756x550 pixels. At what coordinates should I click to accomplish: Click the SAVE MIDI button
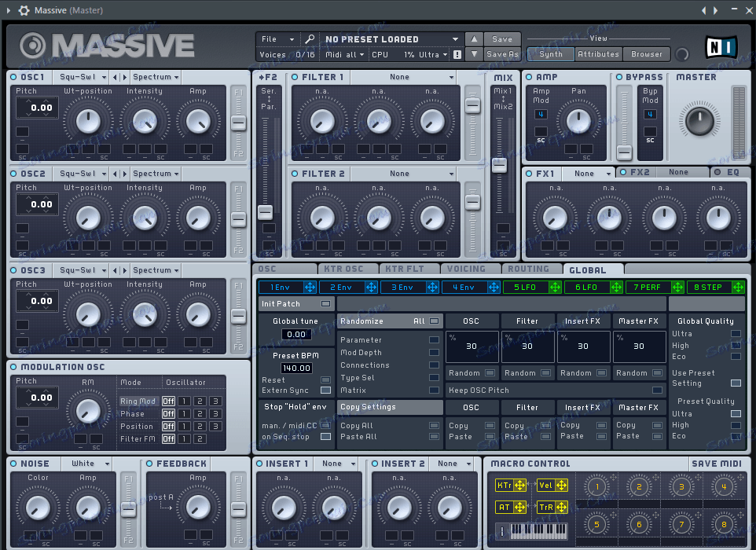coord(717,464)
